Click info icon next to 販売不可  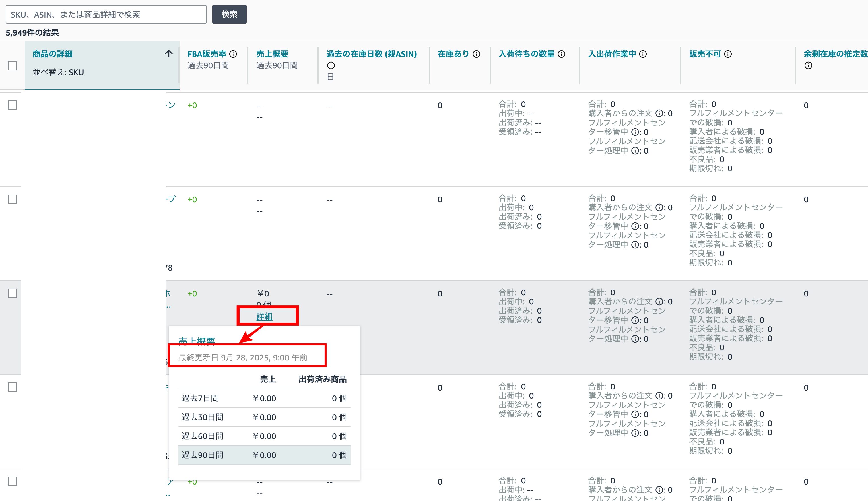pos(728,54)
